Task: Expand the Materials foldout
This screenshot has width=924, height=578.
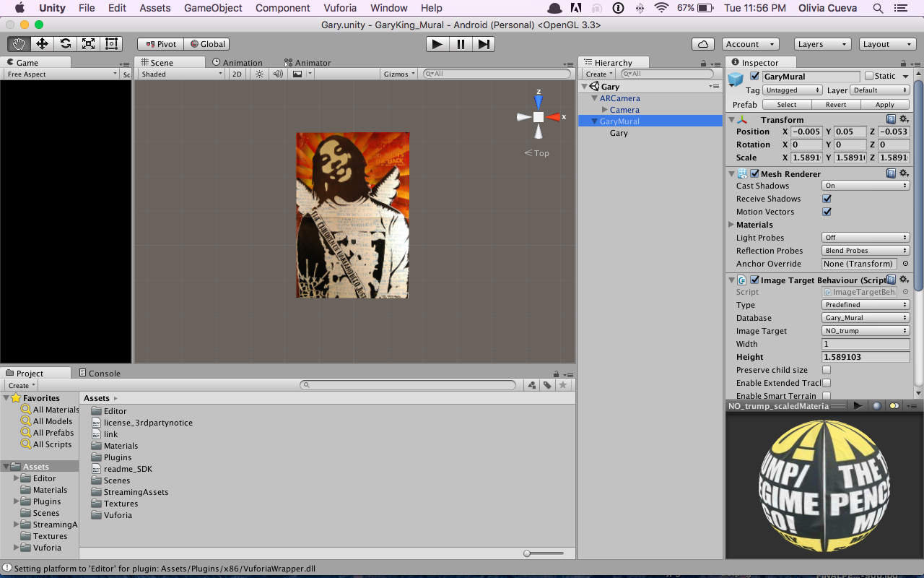Action: point(731,225)
